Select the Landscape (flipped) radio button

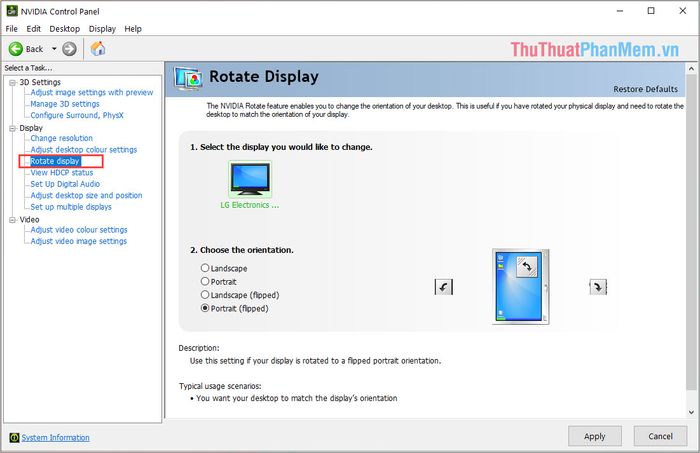pos(204,295)
